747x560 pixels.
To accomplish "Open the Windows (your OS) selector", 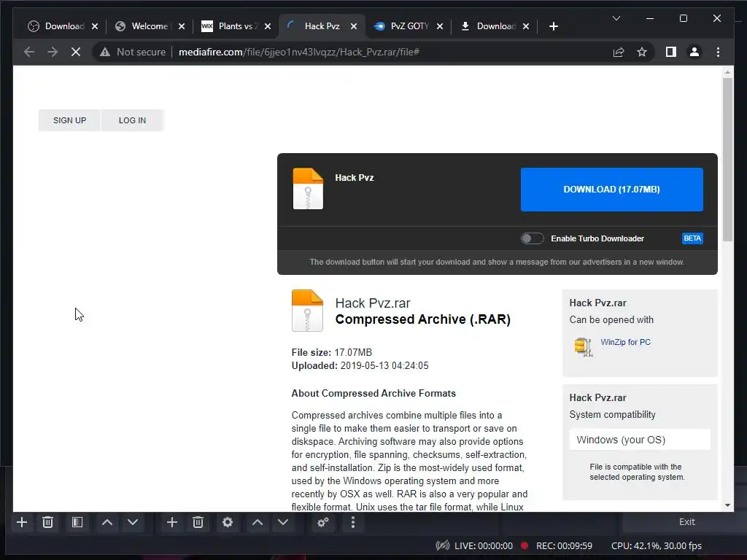I will (640, 440).
